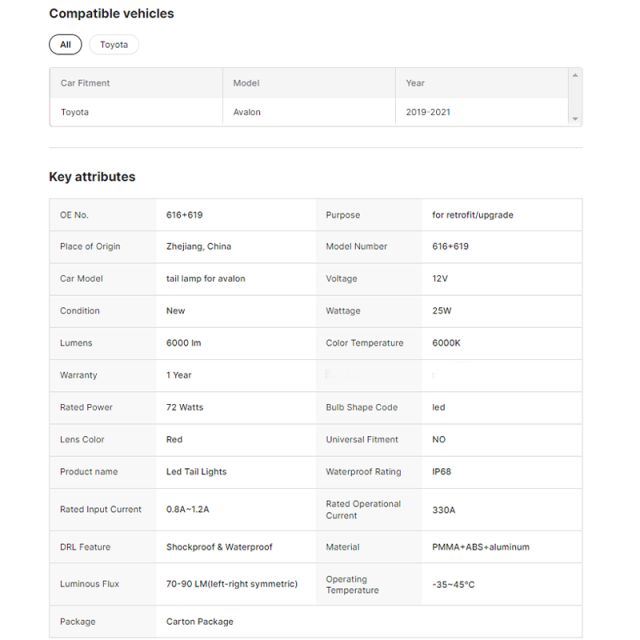Click the PMMA+ABS+aluminum material value
This screenshot has width=640, height=640.
pos(481,547)
